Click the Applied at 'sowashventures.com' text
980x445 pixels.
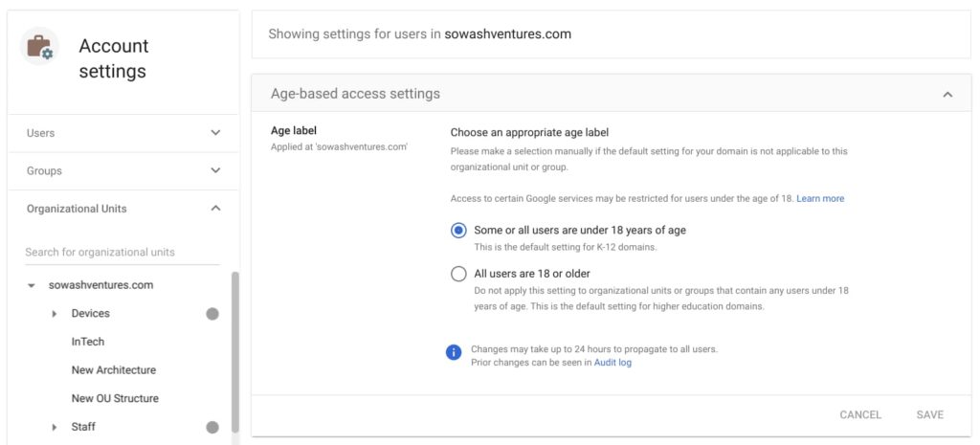[339, 147]
